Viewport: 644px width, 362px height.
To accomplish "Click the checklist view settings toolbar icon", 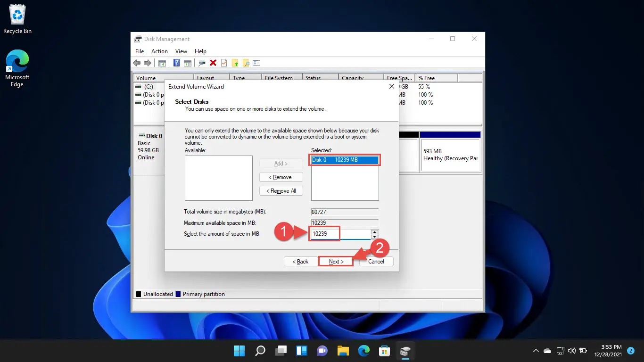I will click(257, 63).
